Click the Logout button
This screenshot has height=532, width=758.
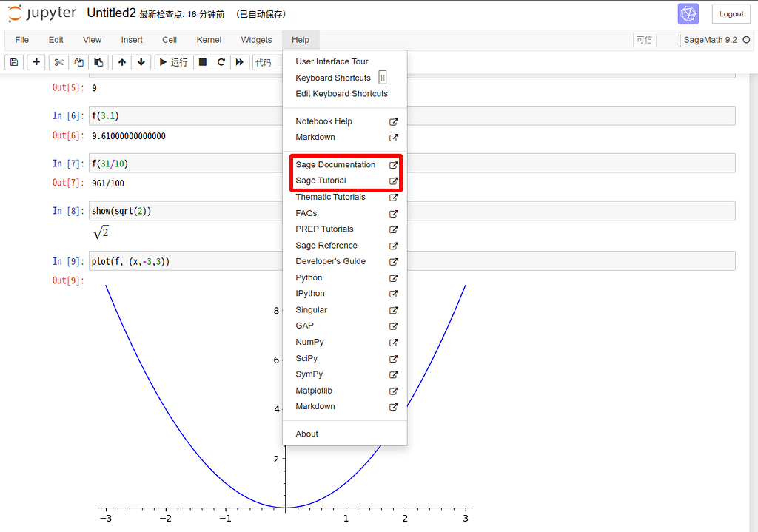(x=731, y=14)
